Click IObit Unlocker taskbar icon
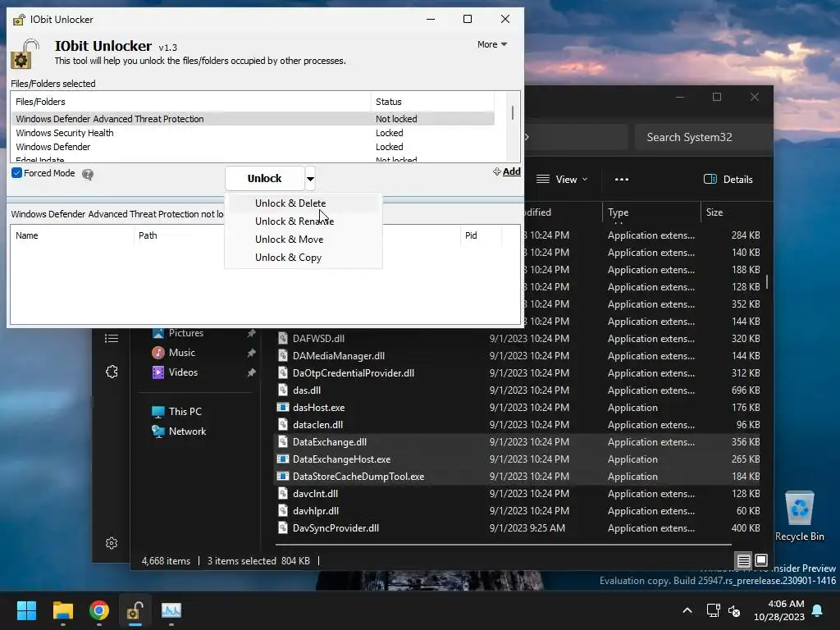The height and width of the screenshot is (630, 840). pos(135,610)
